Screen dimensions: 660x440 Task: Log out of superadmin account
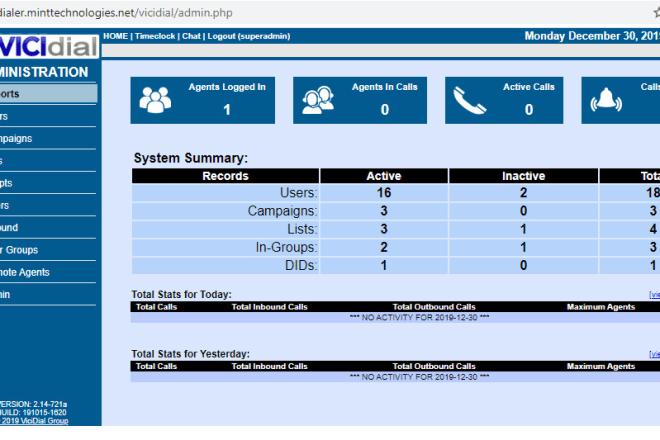(x=249, y=36)
